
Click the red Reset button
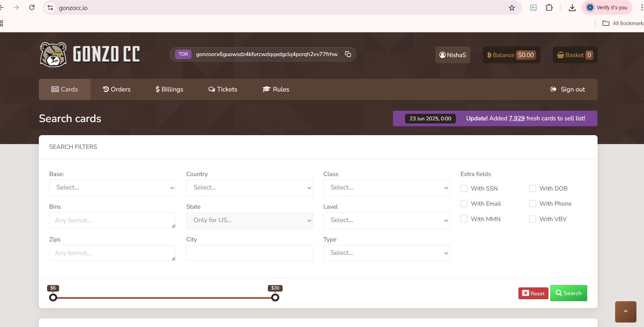(x=533, y=293)
